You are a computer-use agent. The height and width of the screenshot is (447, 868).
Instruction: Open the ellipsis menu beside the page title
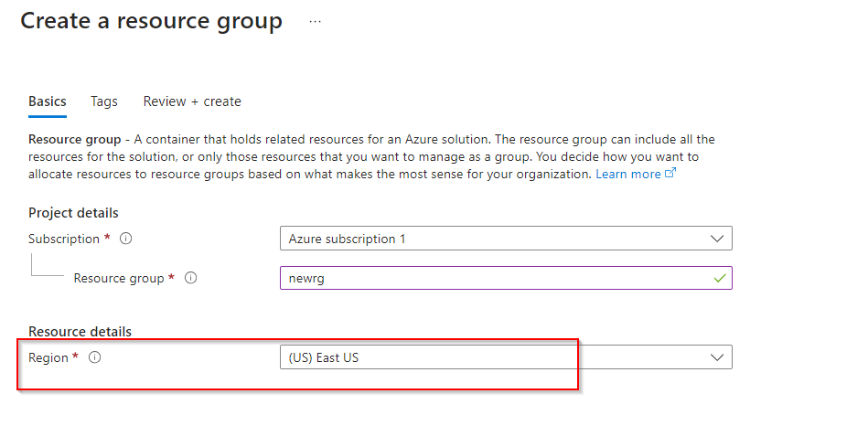tap(315, 22)
